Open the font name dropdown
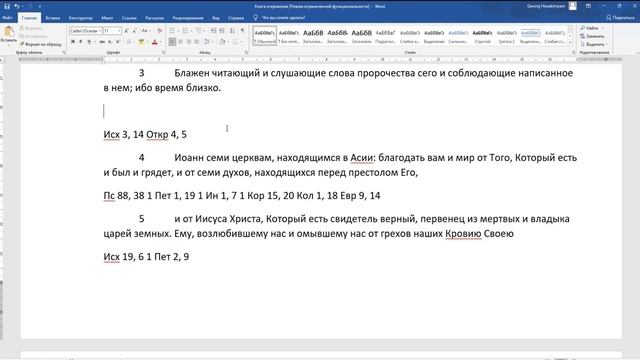640x360 pixels. point(100,31)
